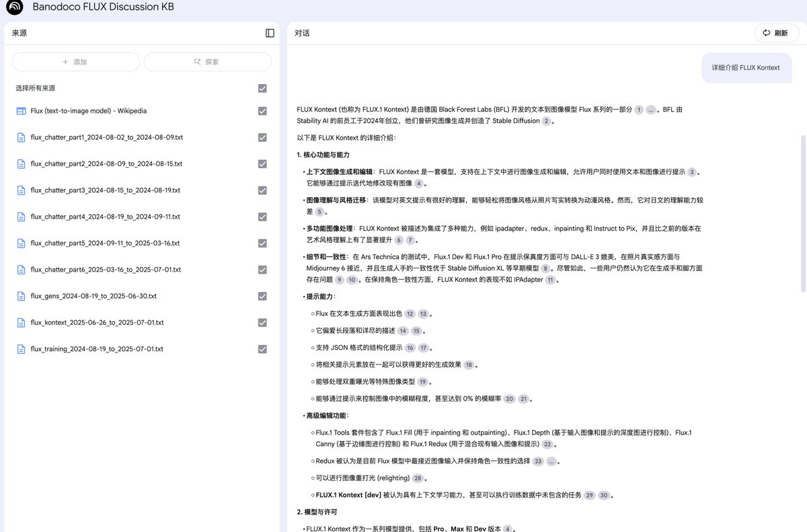
Task: Uncheck the Flux Wikipedia source checkbox
Action: [262, 111]
